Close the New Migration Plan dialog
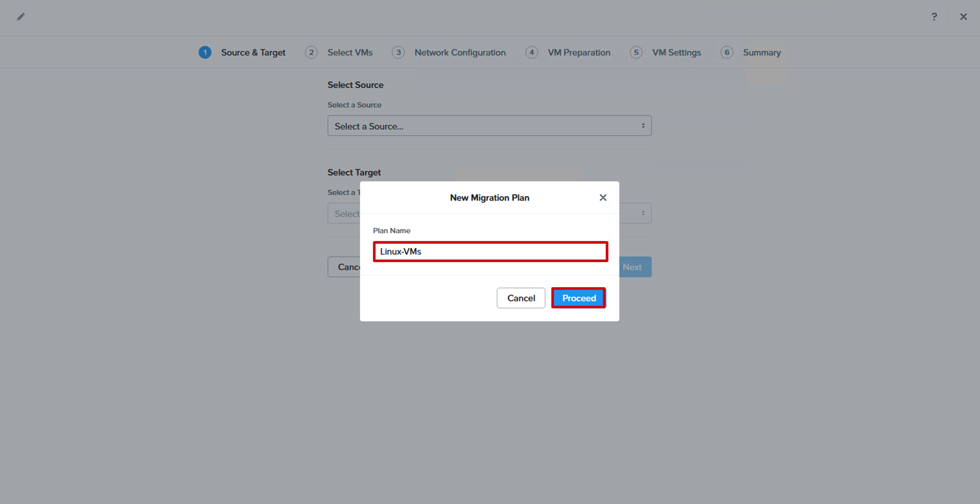The width and height of the screenshot is (980, 504). point(603,198)
